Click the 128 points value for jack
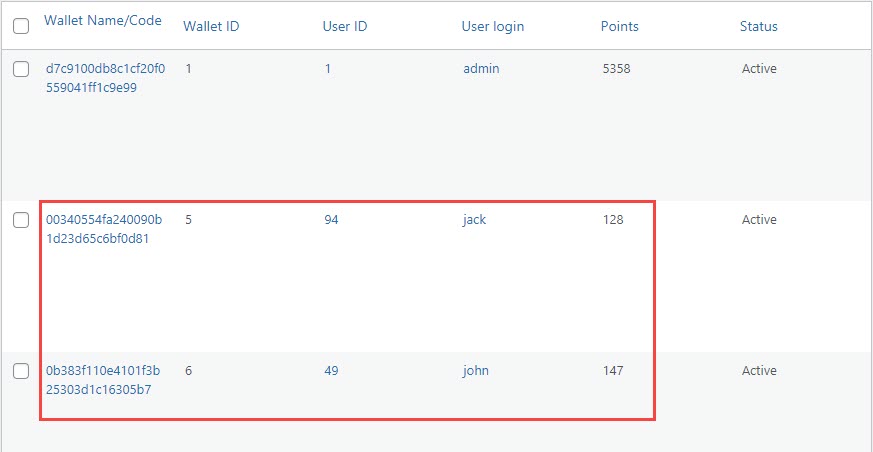 click(613, 220)
